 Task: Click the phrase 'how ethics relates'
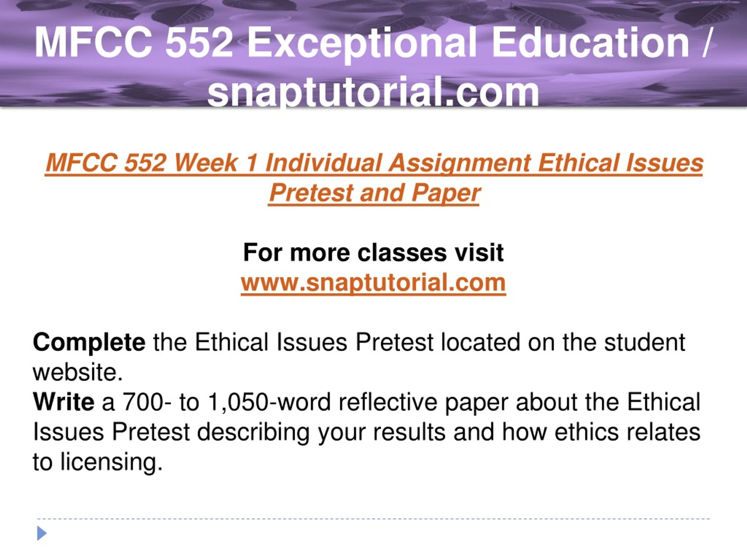(x=601, y=432)
